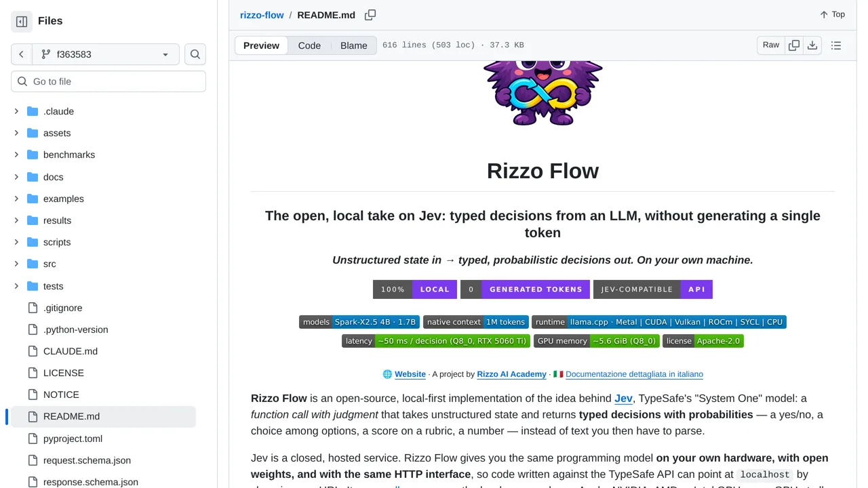The image size is (868, 488).
Task: Switch to the Code tab
Action: click(309, 45)
